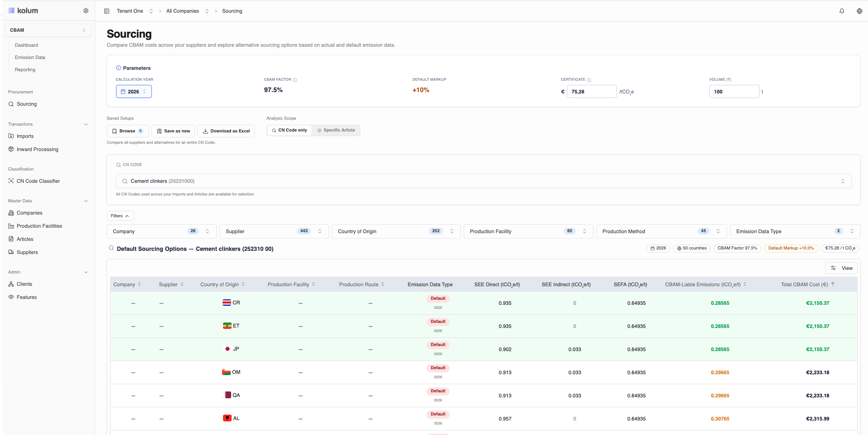Click the Certificate info icon
Viewport: 868px width, 435px height.
(589, 80)
